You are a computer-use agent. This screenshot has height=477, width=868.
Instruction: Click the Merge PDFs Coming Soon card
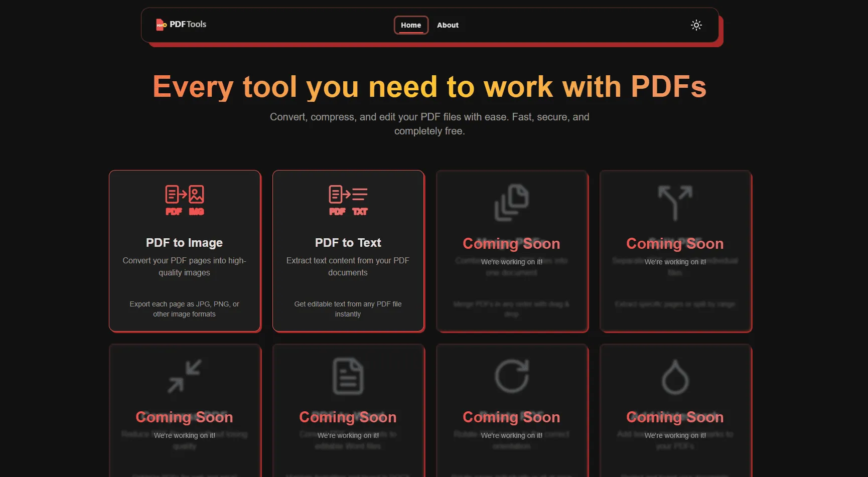tap(511, 251)
